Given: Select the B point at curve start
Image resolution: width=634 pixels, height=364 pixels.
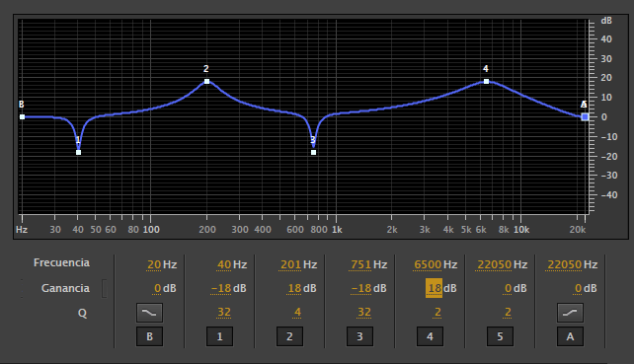Looking at the screenshot, I should click(x=23, y=116).
